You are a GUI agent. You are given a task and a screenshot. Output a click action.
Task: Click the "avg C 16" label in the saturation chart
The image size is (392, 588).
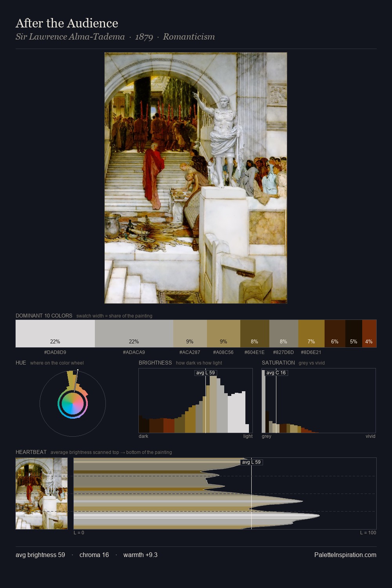pyautogui.click(x=276, y=373)
